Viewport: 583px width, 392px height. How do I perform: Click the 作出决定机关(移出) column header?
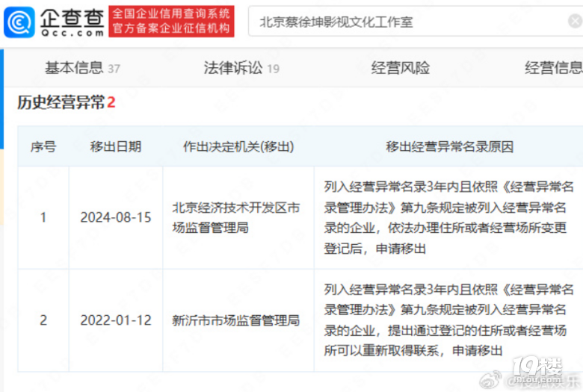tap(238, 147)
